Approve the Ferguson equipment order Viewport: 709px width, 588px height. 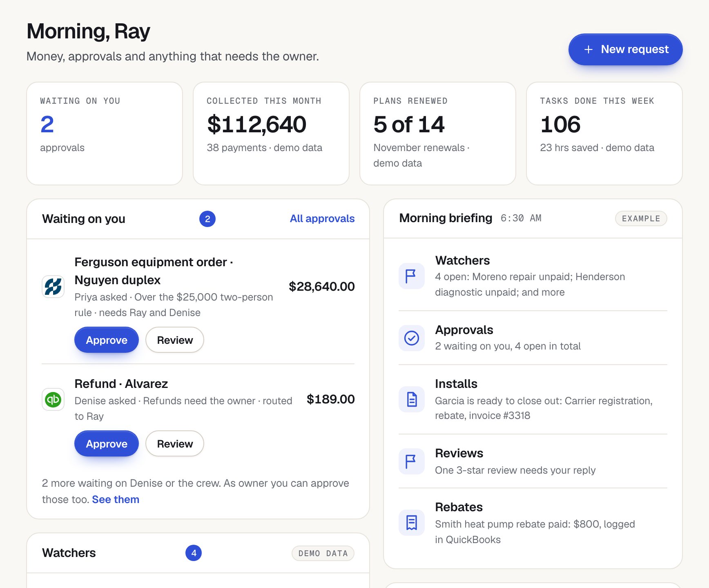point(107,340)
